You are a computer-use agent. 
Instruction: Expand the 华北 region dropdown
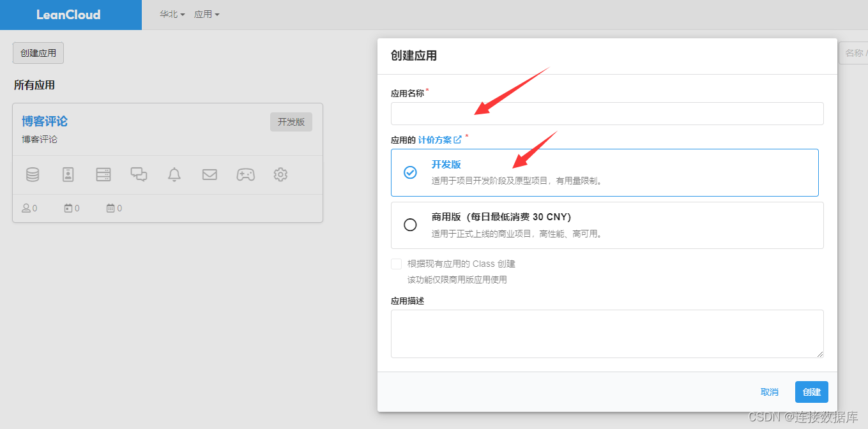[x=172, y=14]
